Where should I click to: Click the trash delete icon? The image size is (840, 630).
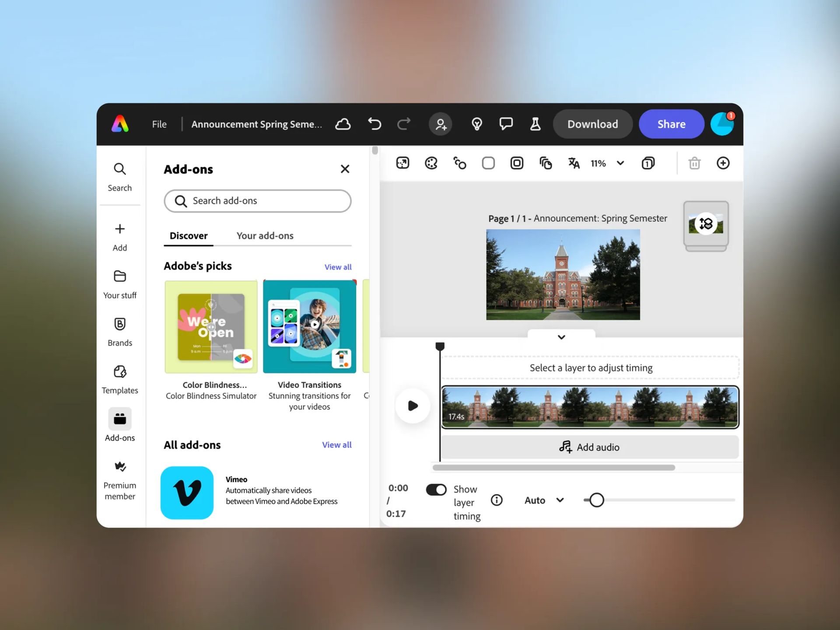[694, 163]
